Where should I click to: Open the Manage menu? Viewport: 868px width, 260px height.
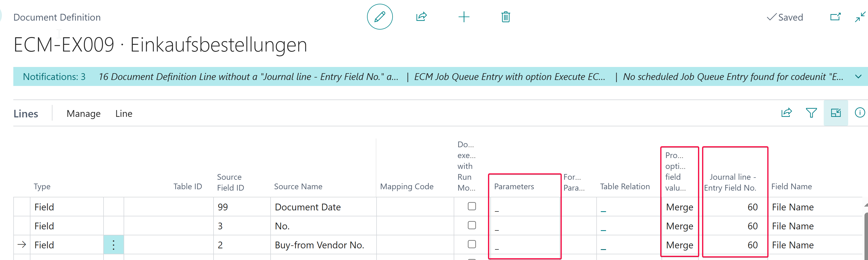pos(84,114)
